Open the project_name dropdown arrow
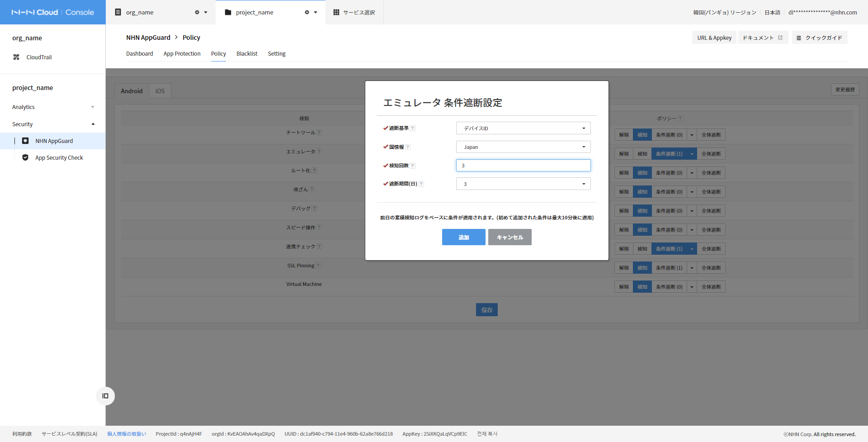This screenshot has width=868, height=442. [316, 12]
